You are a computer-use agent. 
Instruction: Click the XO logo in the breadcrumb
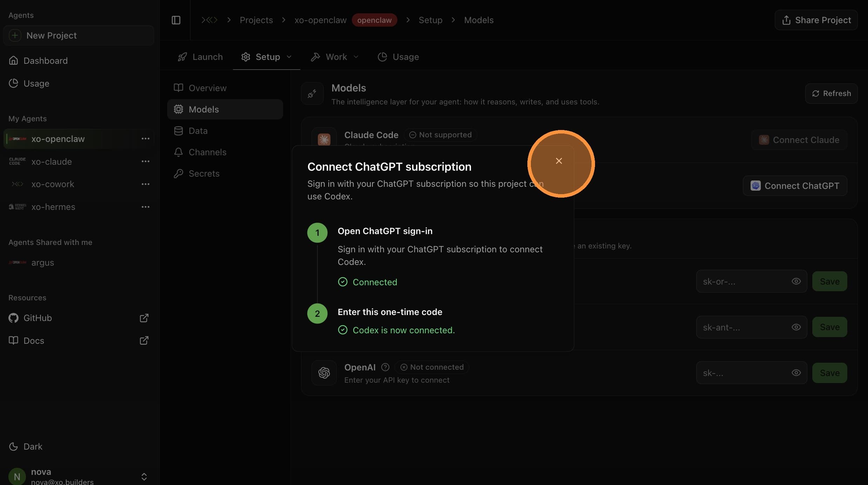[209, 20]
